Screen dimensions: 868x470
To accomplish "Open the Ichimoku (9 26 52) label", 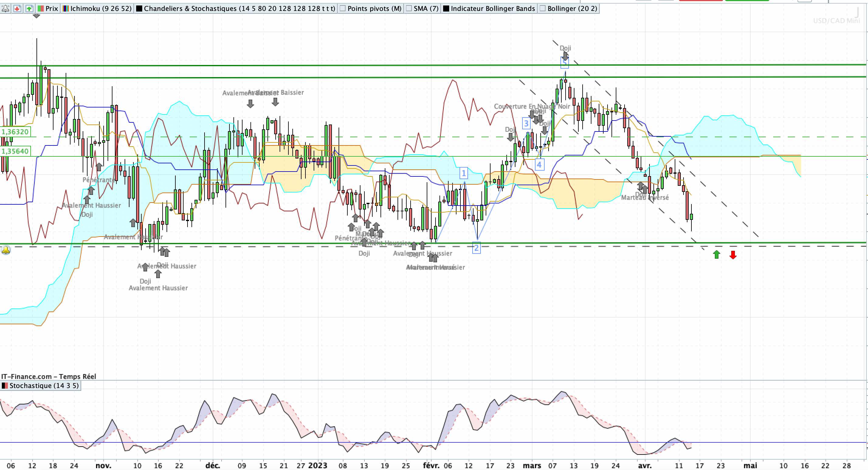I will [101, 9].
